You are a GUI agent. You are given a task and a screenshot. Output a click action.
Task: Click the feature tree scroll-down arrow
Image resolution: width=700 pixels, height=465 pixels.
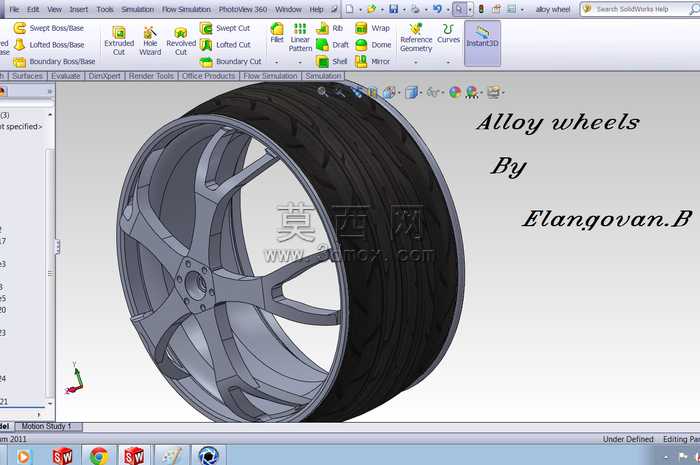(x=50, y=403)
